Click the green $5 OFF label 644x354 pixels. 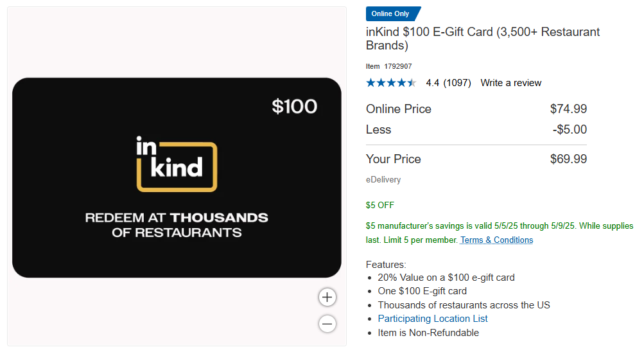(x=380, y=206)
